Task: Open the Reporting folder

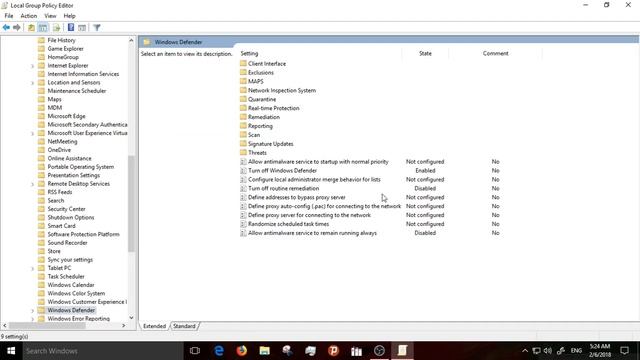Action: (x=260, y=126)
